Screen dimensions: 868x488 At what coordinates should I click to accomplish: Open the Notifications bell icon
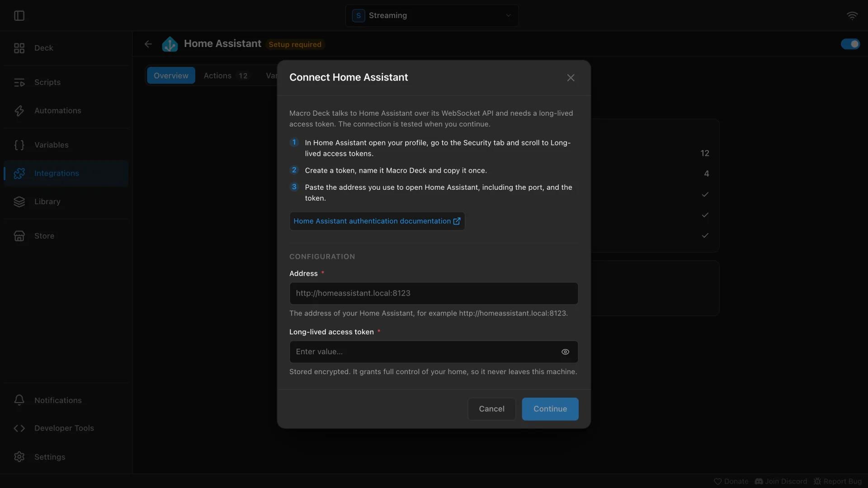(19, 400)
